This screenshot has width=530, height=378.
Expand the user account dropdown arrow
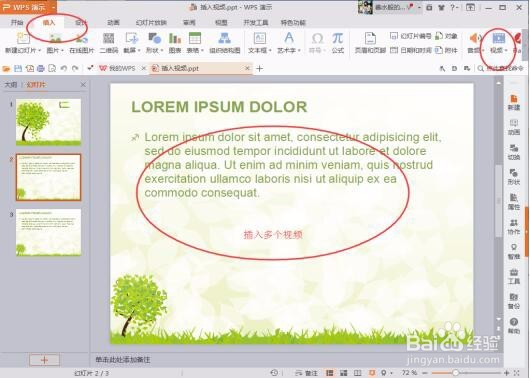(419, 7)
